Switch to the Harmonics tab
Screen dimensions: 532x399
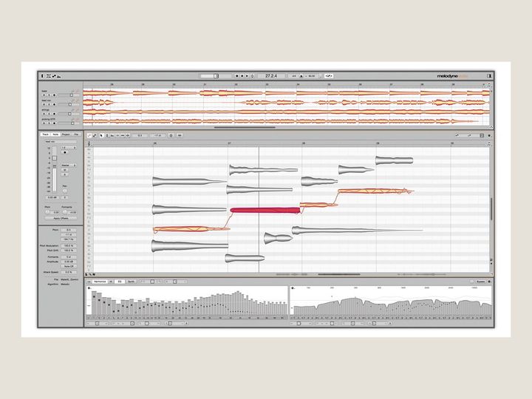100,282
